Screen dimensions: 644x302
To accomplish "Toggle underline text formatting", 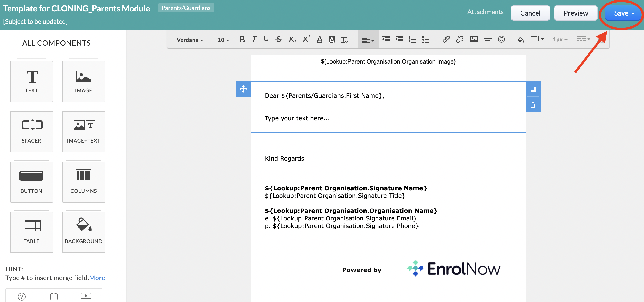I will click(x=266, y=40).
